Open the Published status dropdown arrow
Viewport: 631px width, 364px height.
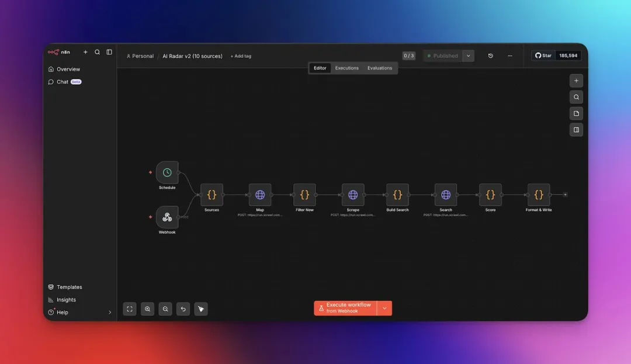468,56
